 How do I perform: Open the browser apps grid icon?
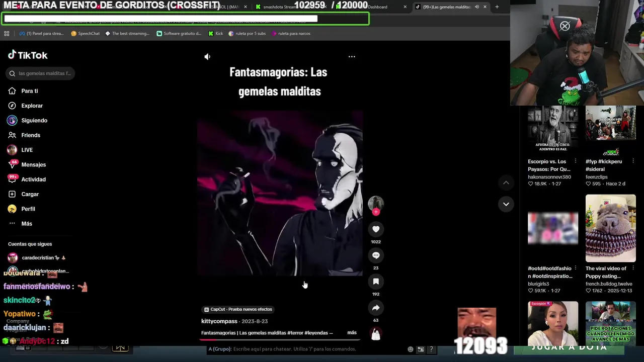coord(7,34)
